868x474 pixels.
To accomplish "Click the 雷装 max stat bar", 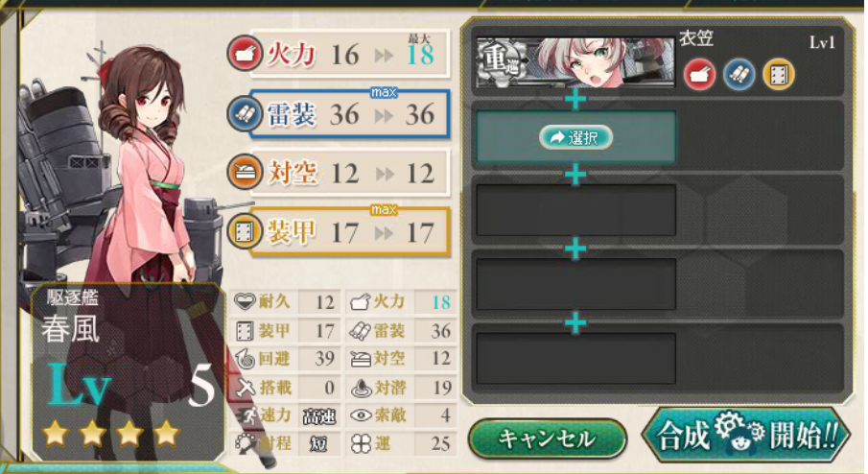I will [349, 113].
